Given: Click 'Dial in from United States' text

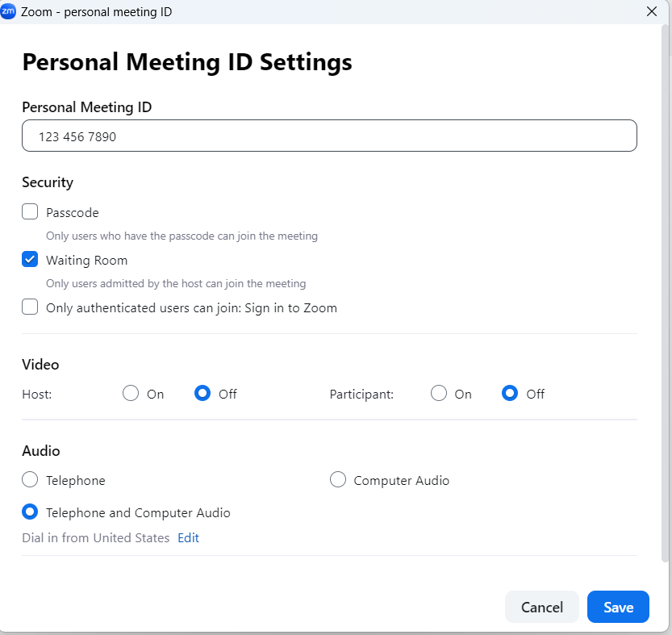Looking at the screenshot, I should click(95, 537).
